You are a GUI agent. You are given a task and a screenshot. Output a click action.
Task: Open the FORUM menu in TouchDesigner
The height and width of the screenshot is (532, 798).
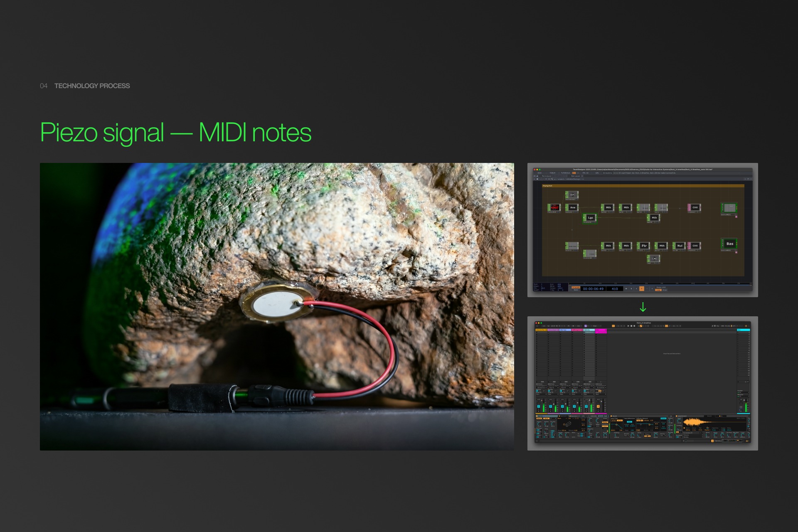click(x=552, y=173)
